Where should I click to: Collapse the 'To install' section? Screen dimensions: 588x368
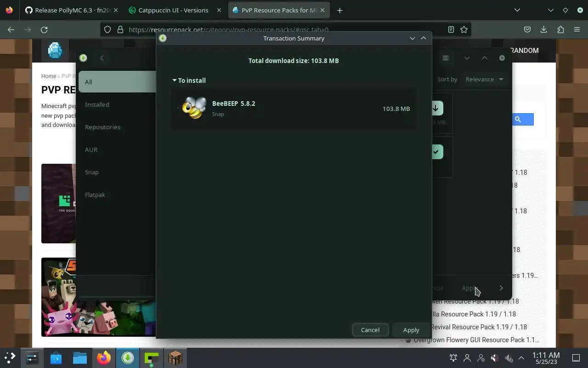(189, 80)
